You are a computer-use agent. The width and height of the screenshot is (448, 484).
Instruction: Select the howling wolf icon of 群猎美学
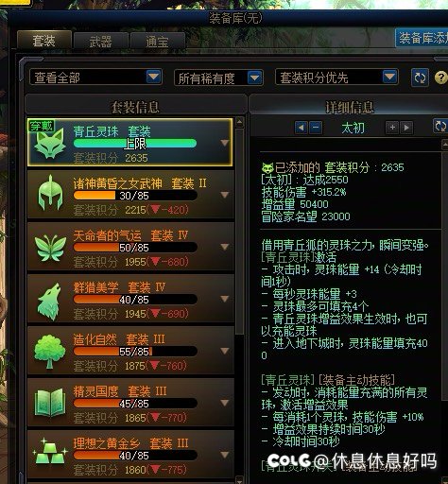click(x=49, y=302)
